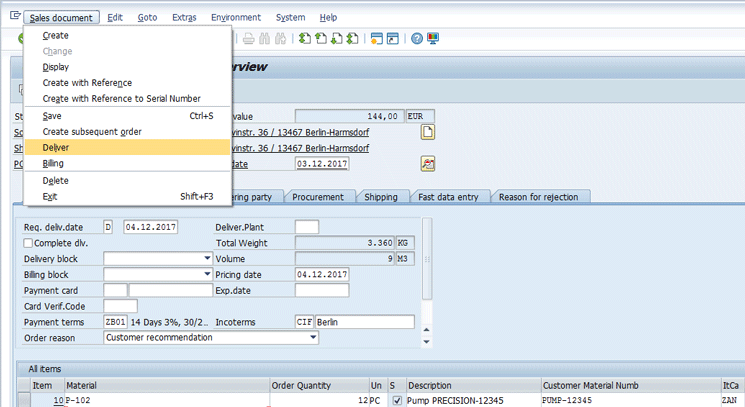Viewport: 745px width, 407px height.
Task: Open the Help menu
Action: [328, 18]
